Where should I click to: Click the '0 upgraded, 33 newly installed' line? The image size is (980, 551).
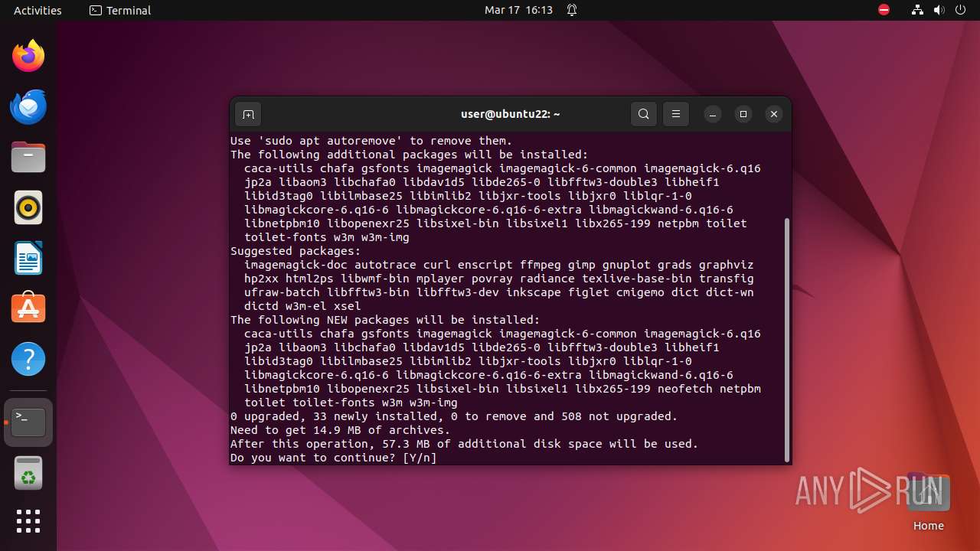pos(454,416)
